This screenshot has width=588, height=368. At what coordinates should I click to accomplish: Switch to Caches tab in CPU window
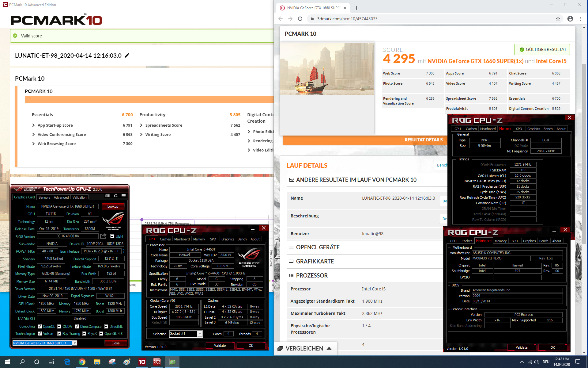point(165,239)
